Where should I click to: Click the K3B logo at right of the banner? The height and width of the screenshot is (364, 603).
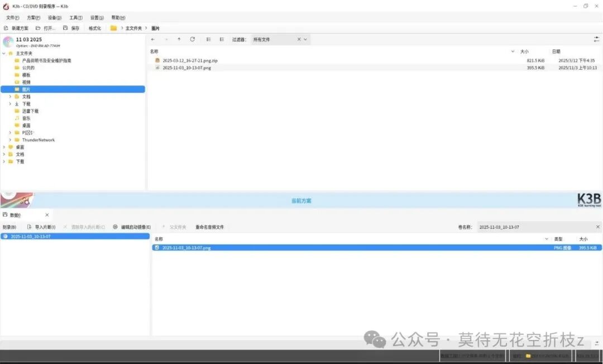[x=589, y=200]
